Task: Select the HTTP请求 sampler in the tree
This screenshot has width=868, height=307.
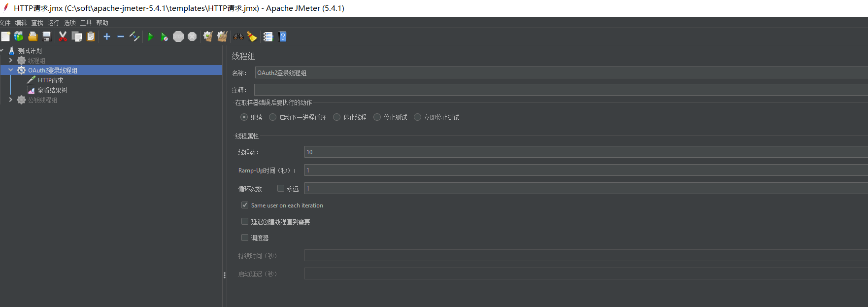Action: (x=50, y=80)
